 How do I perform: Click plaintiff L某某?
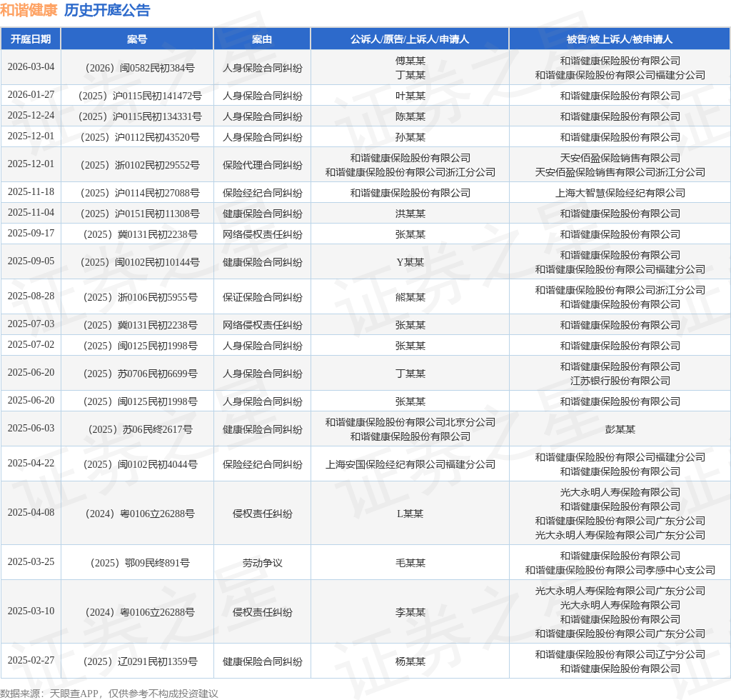410,514
